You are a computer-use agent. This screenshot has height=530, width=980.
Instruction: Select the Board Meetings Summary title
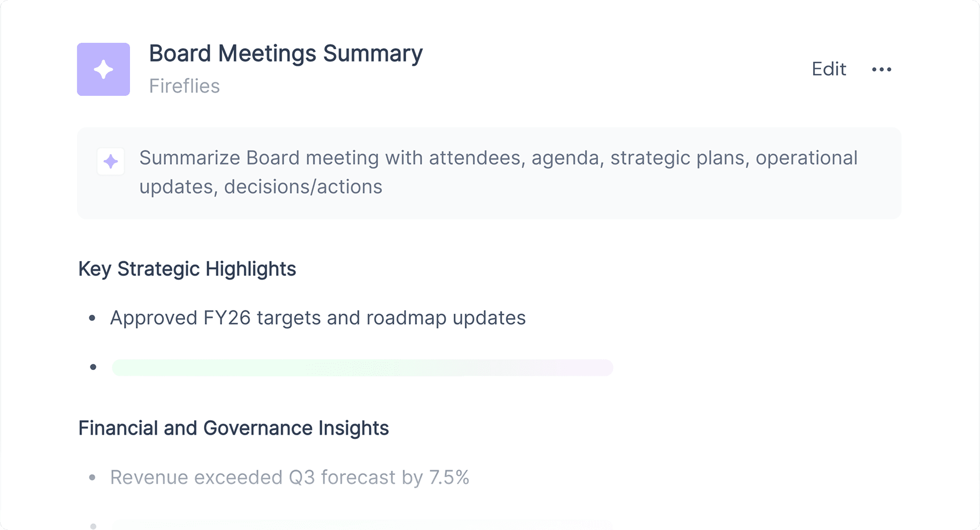(x=286, y=54)
